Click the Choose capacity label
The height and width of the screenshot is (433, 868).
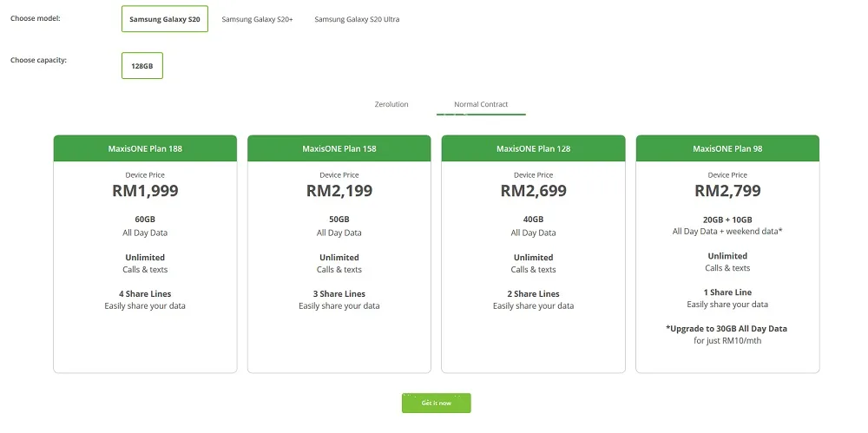tap(38, 60)
